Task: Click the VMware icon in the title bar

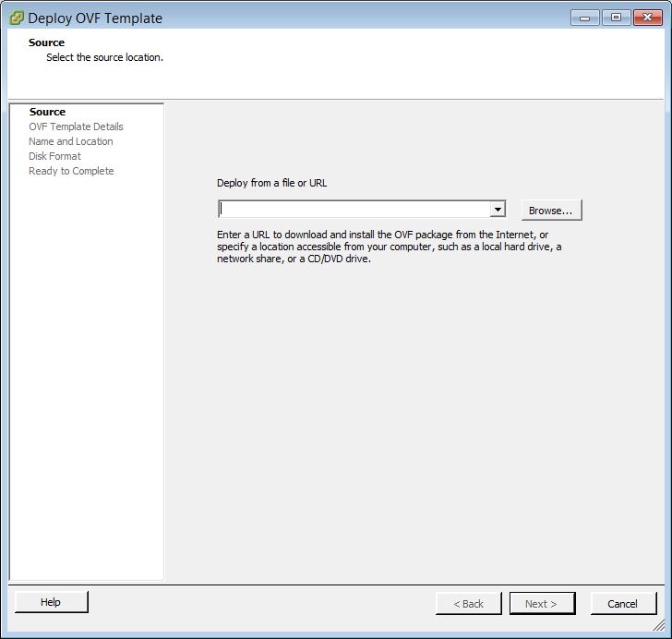Action: pyautogui.click(x=16, y=18)
